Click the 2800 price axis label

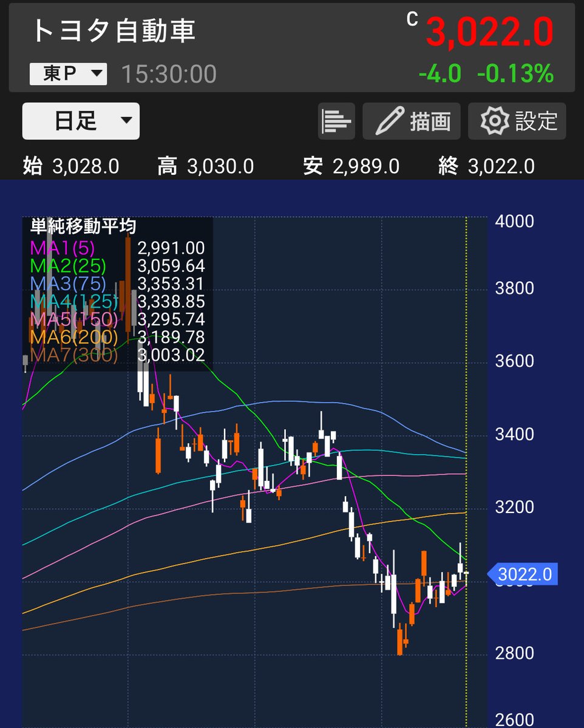click(x=514, y=653)
